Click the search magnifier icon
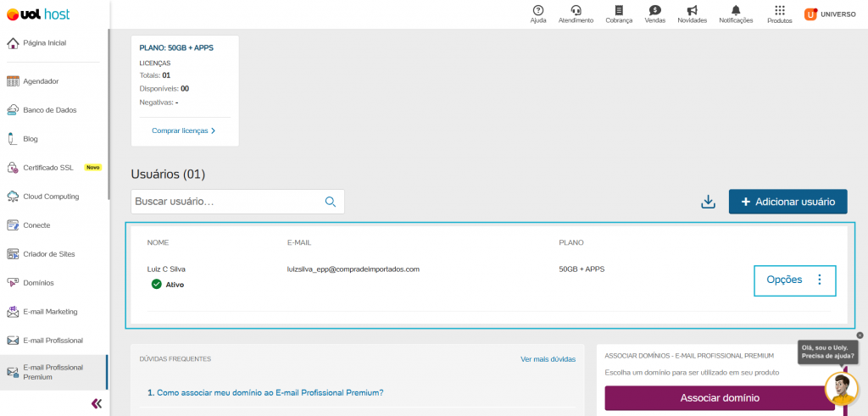The image size is (868, 416). click(x=331, y=202)
